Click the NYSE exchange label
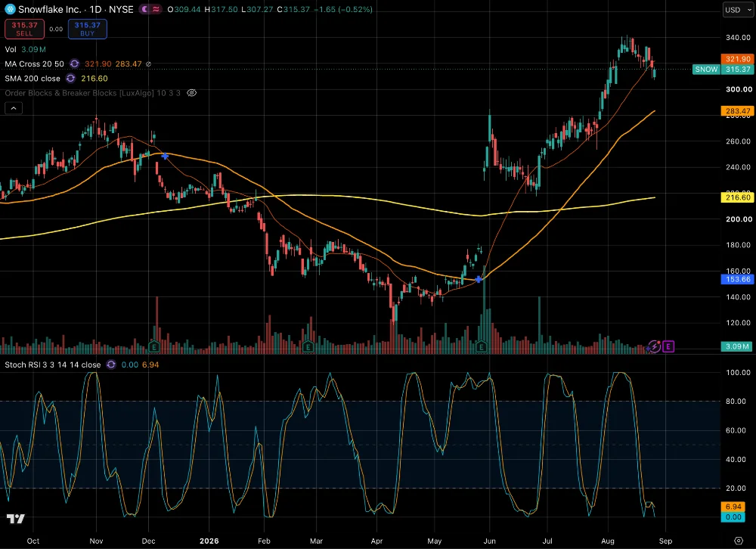756x549 pixels. (x=121, y=9)
